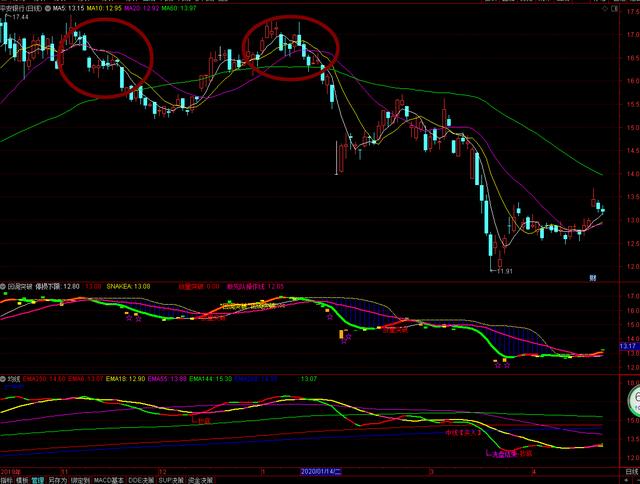The image size is (640, 484).
Task: Open the 均线 sub-chart settings icon
Action: click(x=4, y=379)
